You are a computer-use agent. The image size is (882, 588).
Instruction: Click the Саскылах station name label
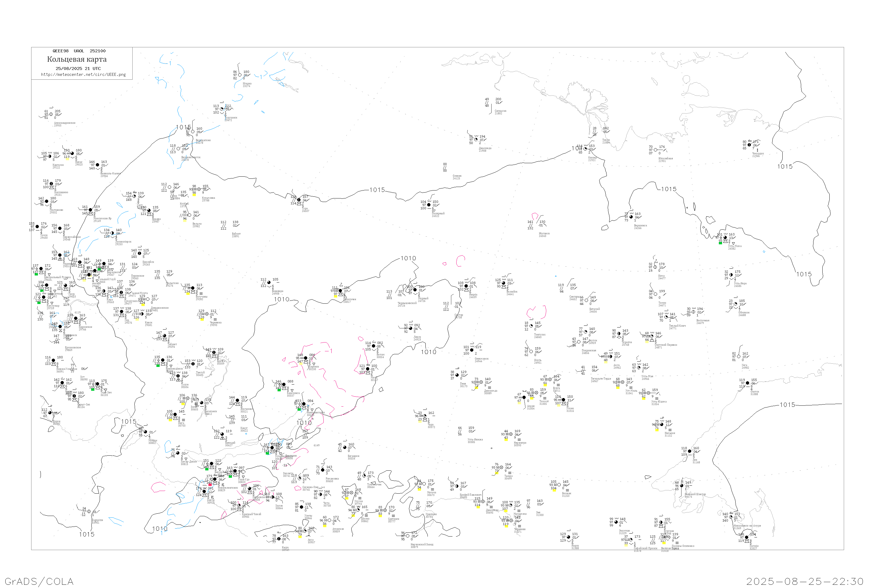tap(500, 111)
